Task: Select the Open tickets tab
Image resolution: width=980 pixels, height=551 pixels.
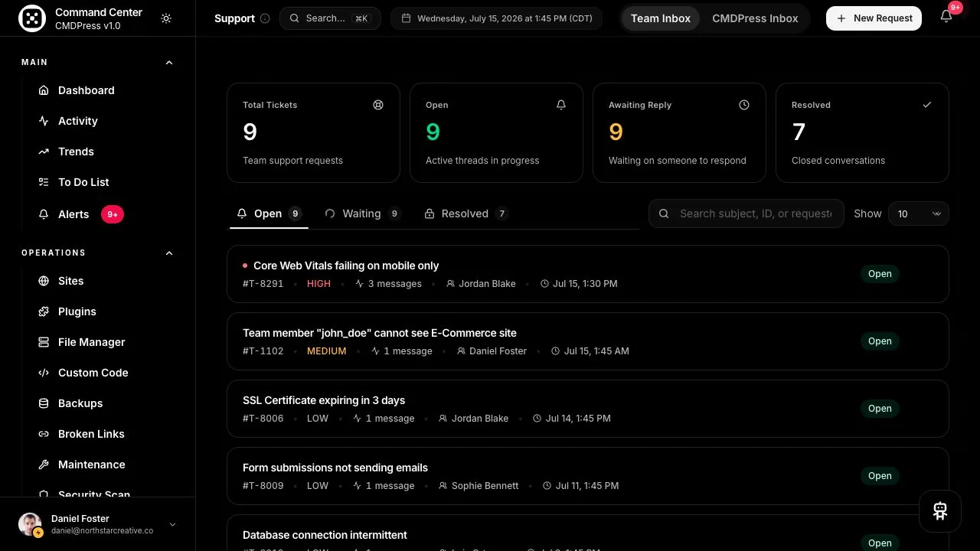Action: click(x=269, y=214)
